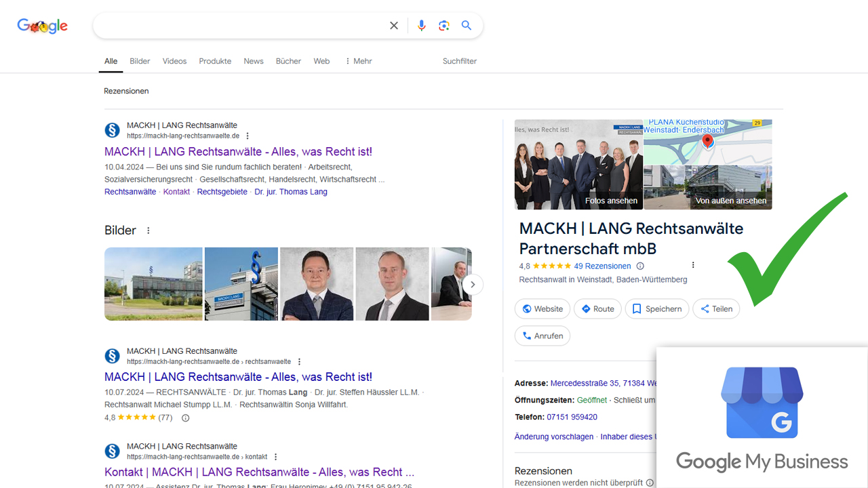The height and width of the screenshot is (488, 868).
Task: Open three-dot menu beside first result URL
Action: tap(248, 136)
